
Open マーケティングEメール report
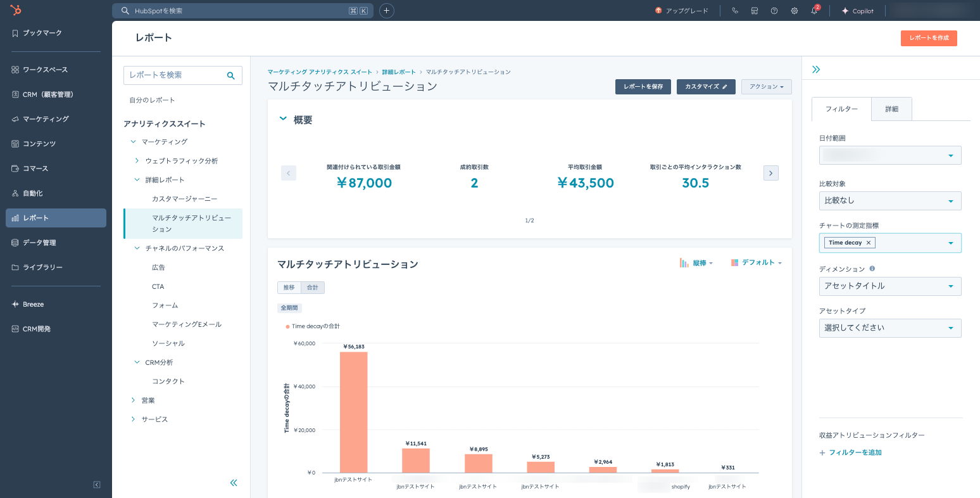click(x=187, y=324)
